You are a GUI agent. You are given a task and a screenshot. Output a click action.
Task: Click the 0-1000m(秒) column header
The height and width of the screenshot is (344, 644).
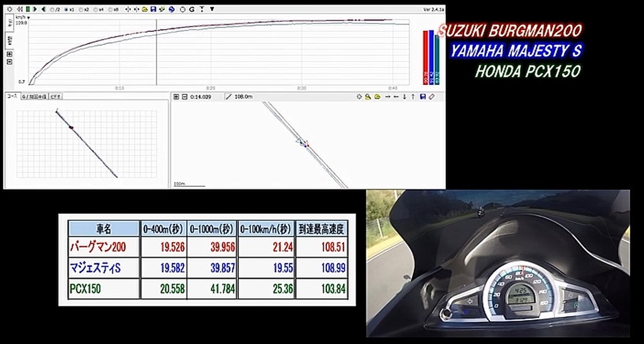pyautogui.click(x=212, y=229)
